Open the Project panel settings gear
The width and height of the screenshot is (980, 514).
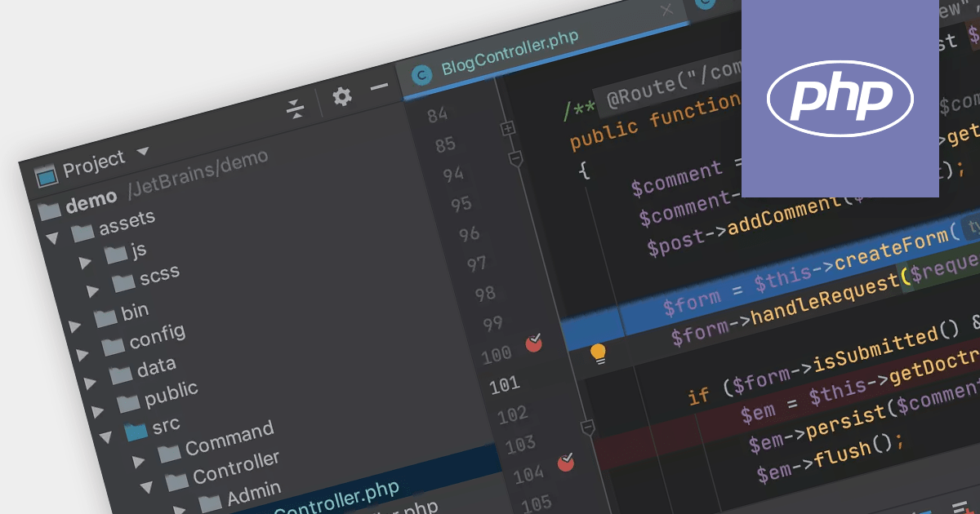pos(342,95)
